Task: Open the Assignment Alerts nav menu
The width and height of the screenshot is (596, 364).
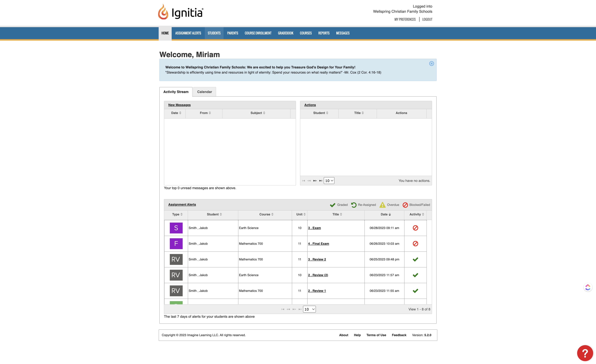Action: pos(188,33)
